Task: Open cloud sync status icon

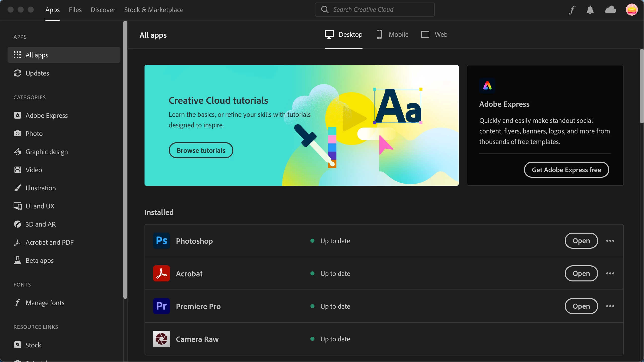Action: click(610, 10)
